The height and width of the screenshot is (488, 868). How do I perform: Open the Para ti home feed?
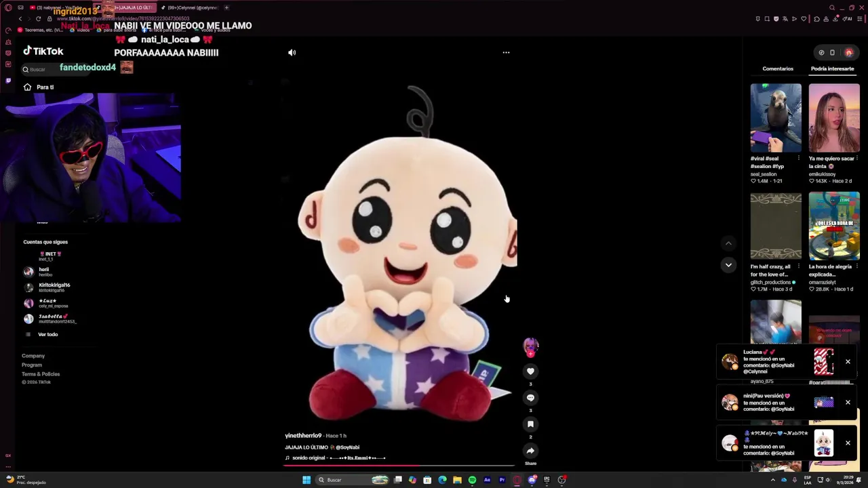pos(39,87)
